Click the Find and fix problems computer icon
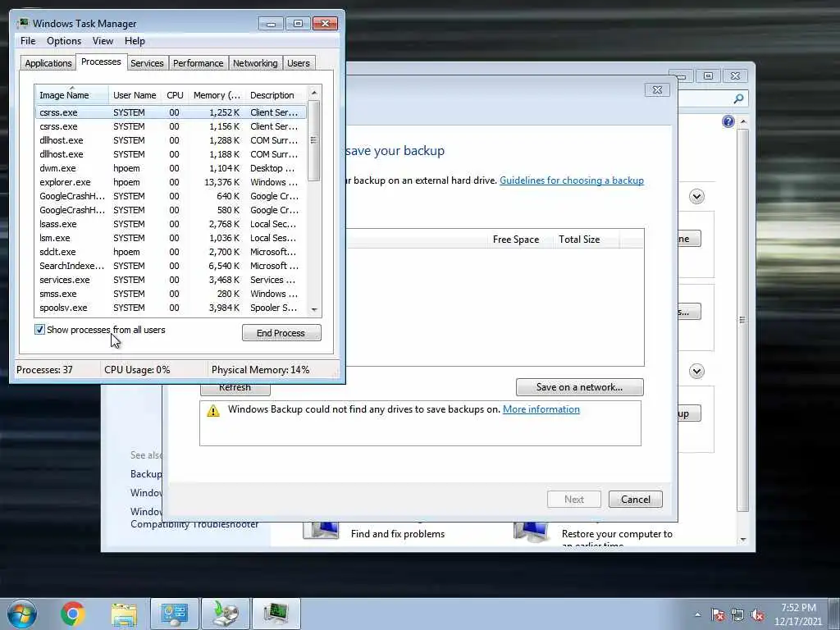 [x=322, y=531]
